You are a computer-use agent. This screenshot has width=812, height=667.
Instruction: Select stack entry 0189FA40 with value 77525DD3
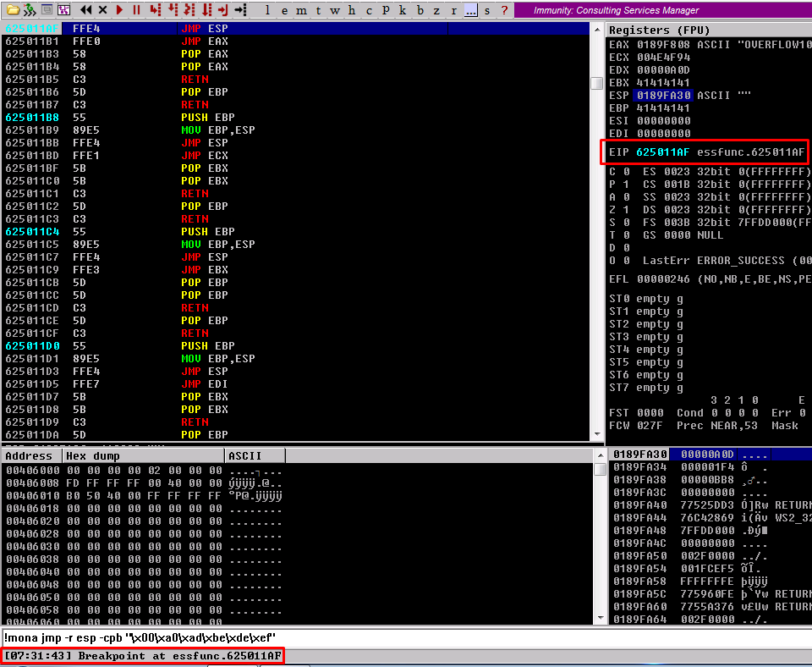710,504
